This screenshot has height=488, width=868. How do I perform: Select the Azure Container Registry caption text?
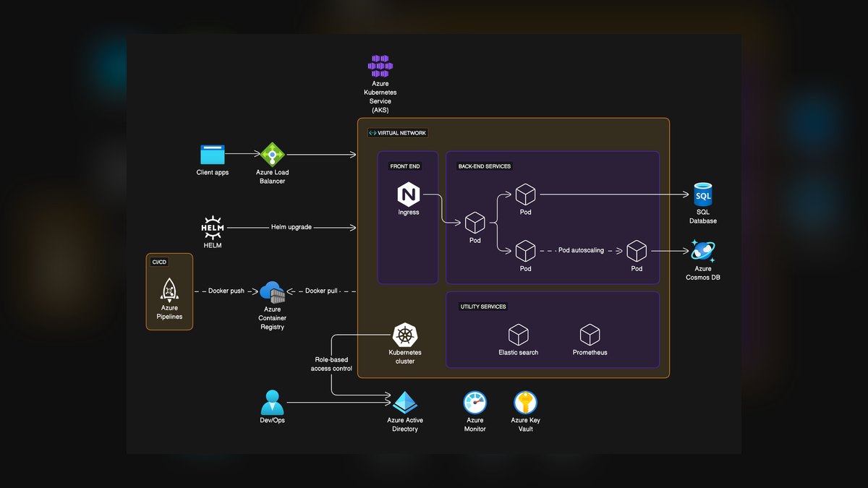[273, 318]
